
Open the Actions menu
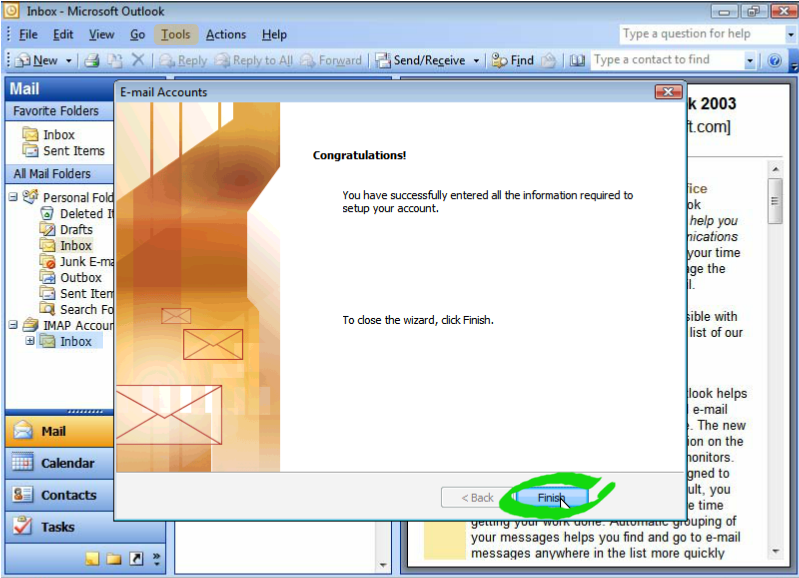(226, 35)
